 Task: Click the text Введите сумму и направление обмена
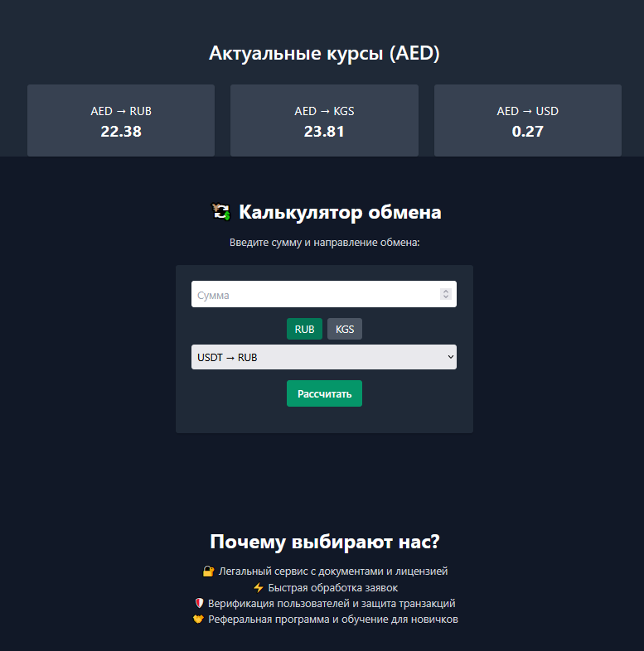click(324, 244)
